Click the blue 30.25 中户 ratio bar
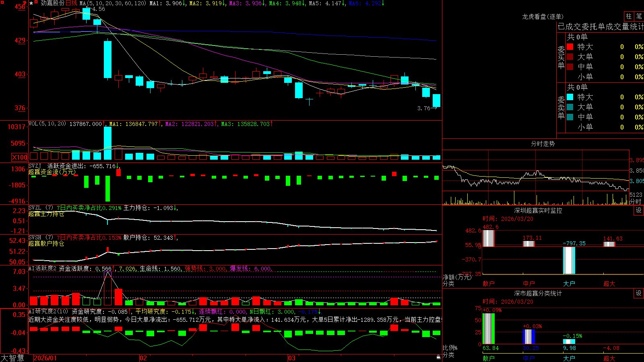 click(x=528, y=337)
